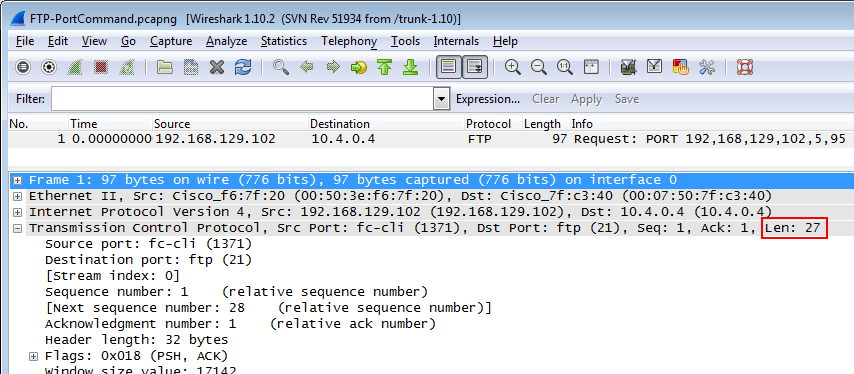The image size is (854, 374).
Task: Find a packet magnifier icon
Action: pyautogui.click(x=281, y=68)
